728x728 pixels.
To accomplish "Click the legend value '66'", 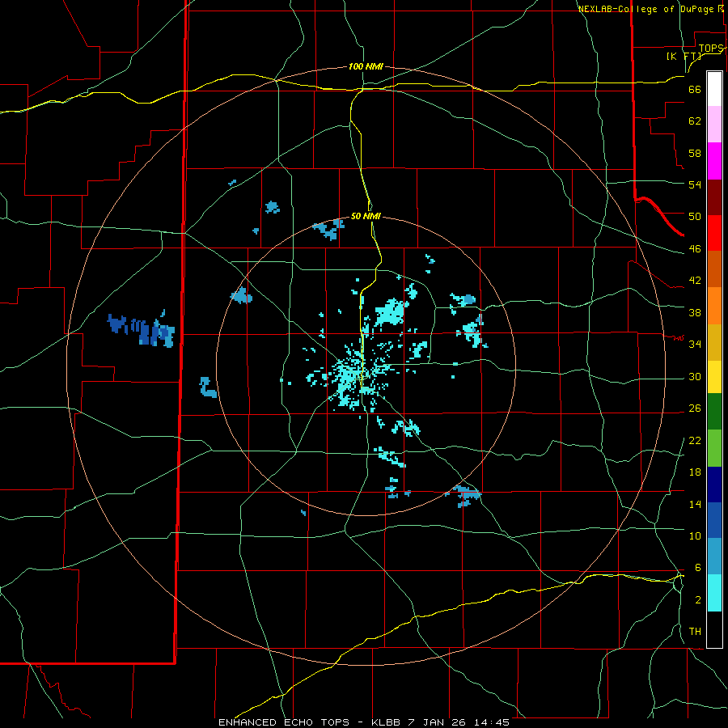I will [695, 89].
